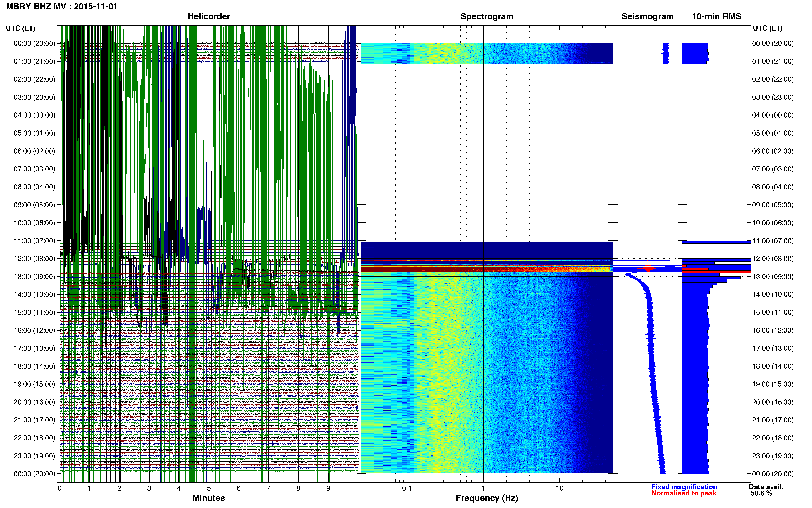Click frequency tick label '10'

click(559, 488)
